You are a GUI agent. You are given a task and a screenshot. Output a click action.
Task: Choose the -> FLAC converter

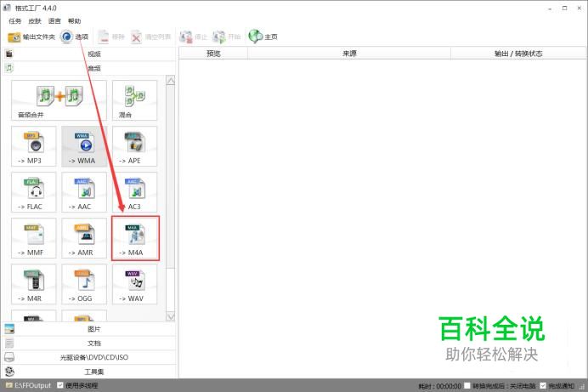[34, 192]
